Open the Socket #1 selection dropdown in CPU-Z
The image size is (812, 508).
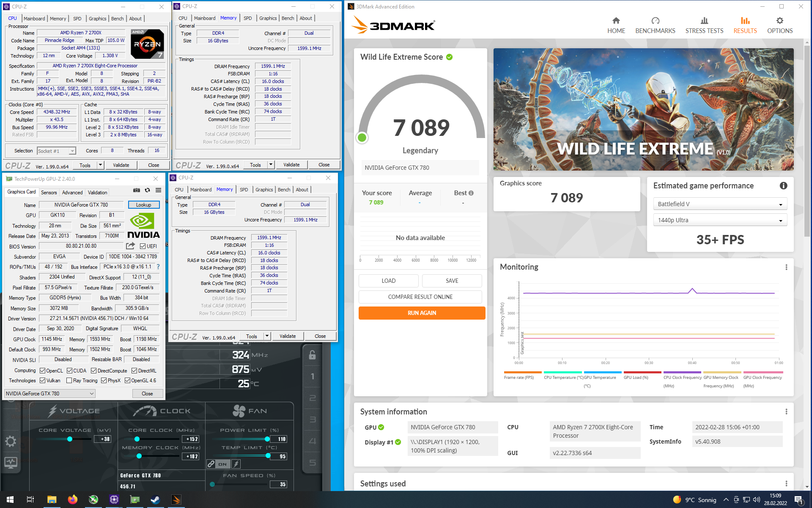[56, 151]
